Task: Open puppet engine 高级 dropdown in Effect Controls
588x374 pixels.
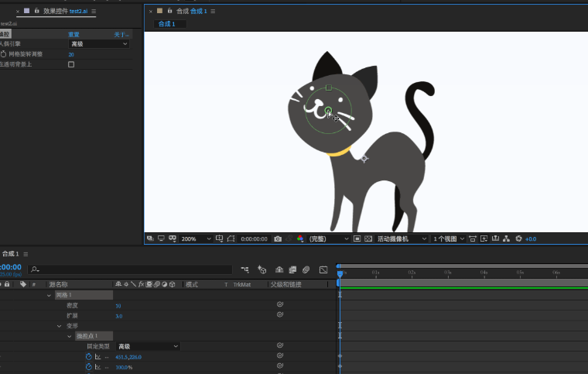Action: [99, 44]
